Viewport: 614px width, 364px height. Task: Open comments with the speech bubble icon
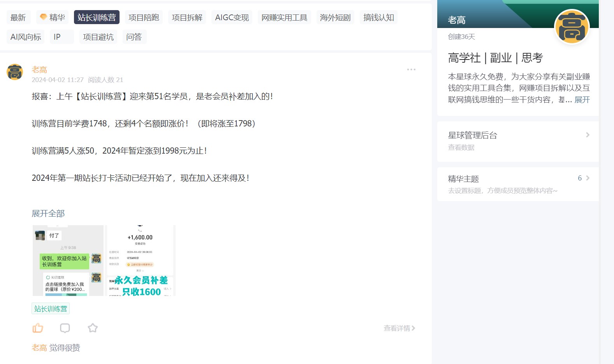coord(65,328)
